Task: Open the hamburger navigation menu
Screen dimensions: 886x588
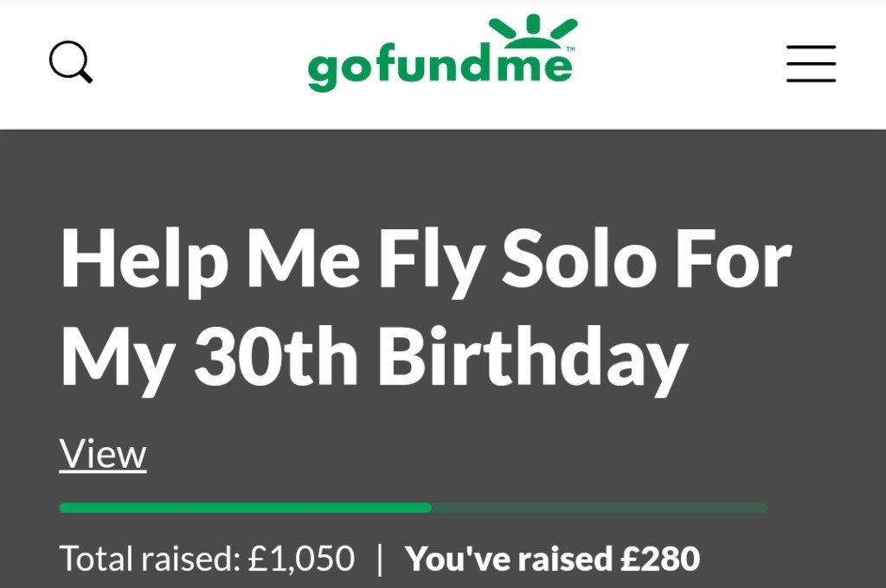Action: click(x=811, y=64)
